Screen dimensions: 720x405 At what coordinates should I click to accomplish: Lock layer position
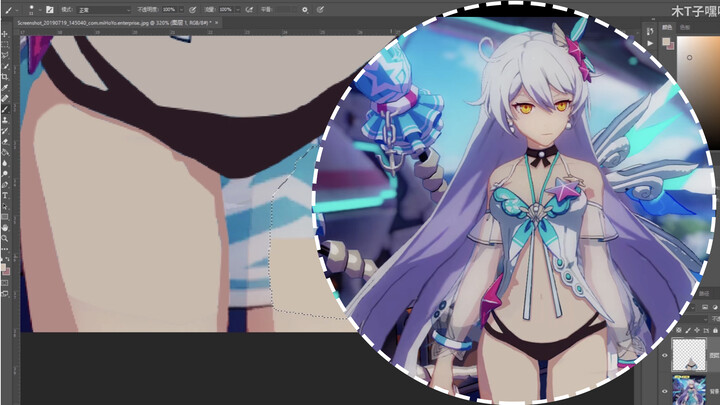click(697, 330)
